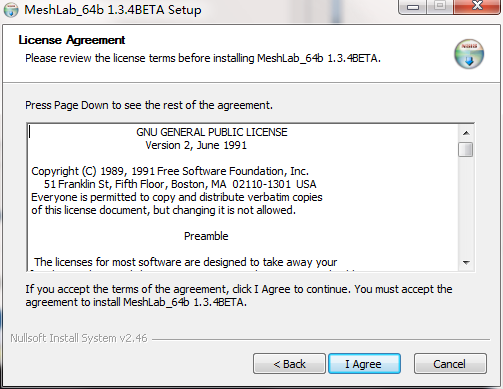Click the license scrollbar down arrow
This screenshot has width=503, height=389.
466,263
